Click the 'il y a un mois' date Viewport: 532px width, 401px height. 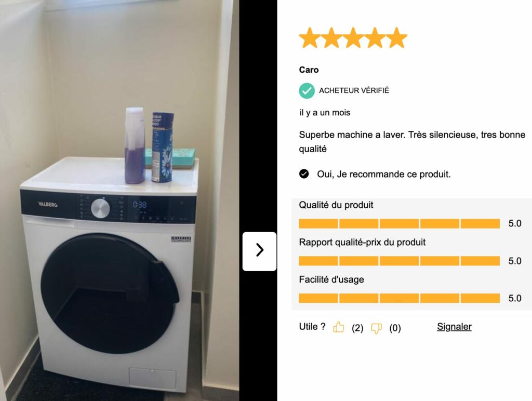tap(325, 113)
